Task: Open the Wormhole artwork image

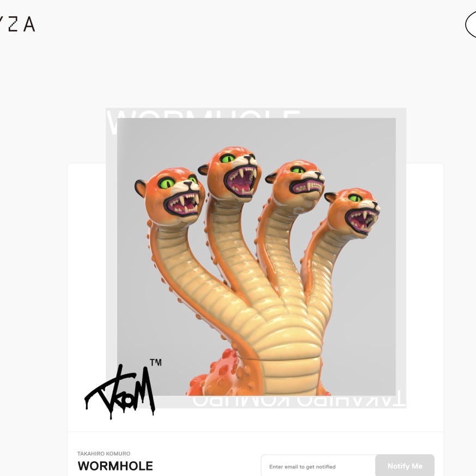Action: (256, 257)
